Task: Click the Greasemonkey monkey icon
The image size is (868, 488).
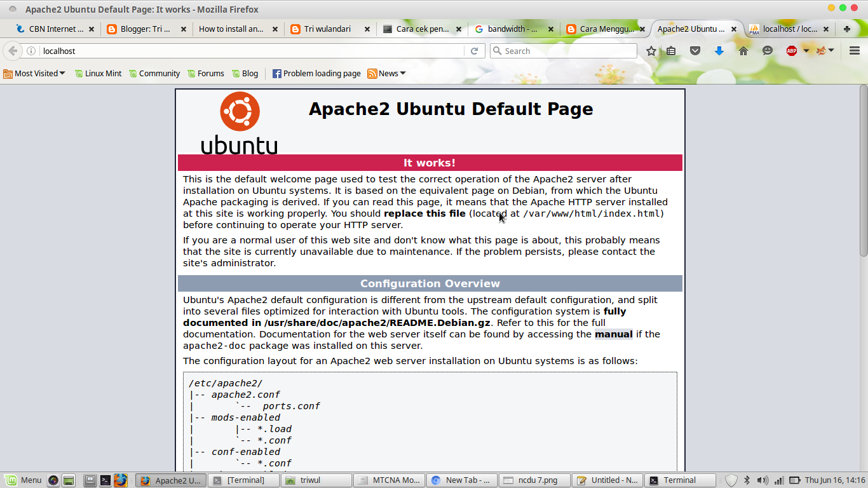Action: (822, 51)
